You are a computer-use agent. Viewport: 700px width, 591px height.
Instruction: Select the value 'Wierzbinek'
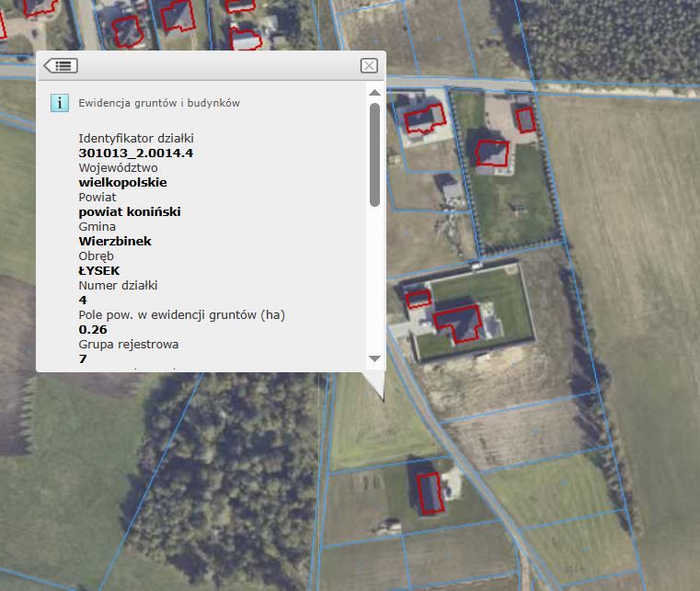tap(115, 242)
